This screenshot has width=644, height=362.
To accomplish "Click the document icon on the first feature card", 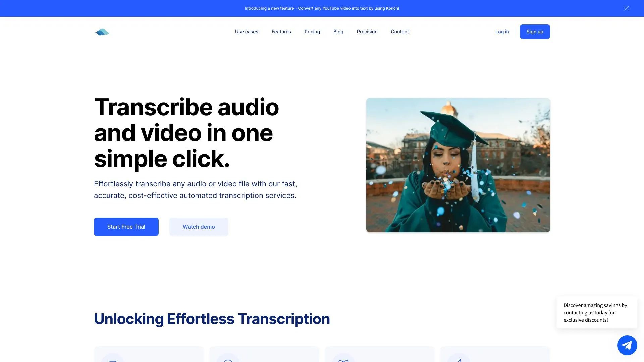I will pos(112,360).
